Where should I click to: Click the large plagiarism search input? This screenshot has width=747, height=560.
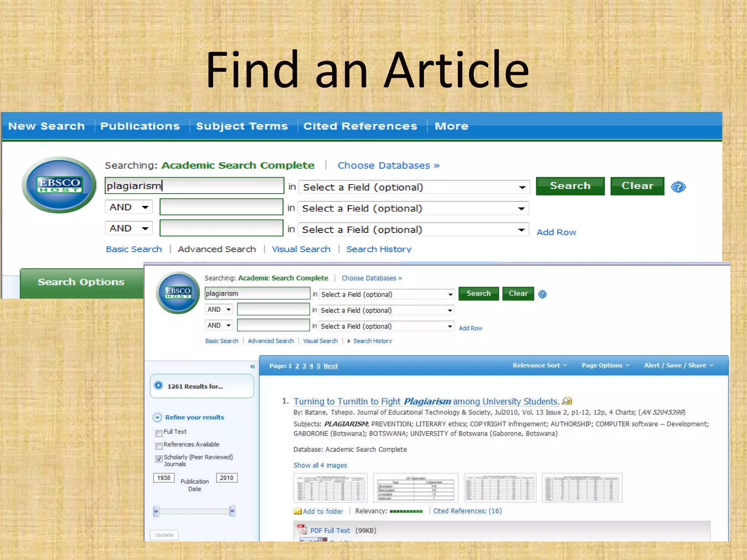coord(194,186)
